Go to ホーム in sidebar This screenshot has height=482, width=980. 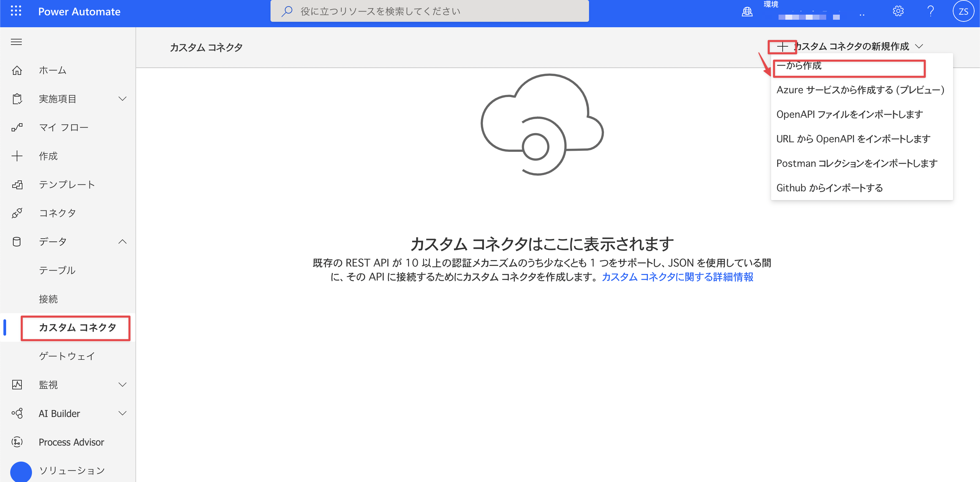(52, 70)
